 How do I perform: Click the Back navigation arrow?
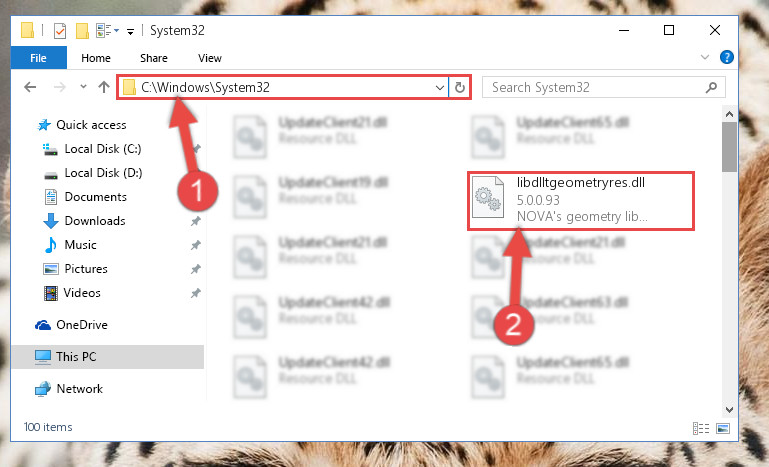tap(30, 87)
